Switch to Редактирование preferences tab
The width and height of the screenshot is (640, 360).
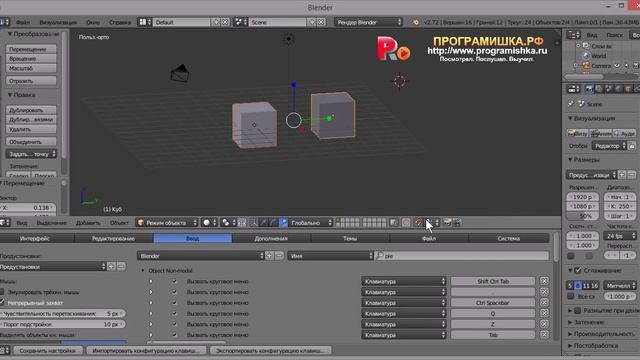(113, 238)
